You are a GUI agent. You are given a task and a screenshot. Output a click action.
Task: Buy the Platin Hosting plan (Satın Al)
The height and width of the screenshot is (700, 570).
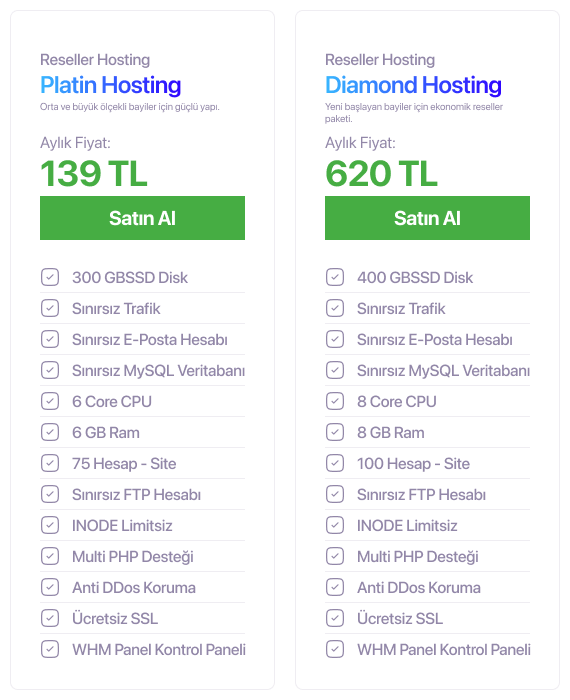(142, 218)
